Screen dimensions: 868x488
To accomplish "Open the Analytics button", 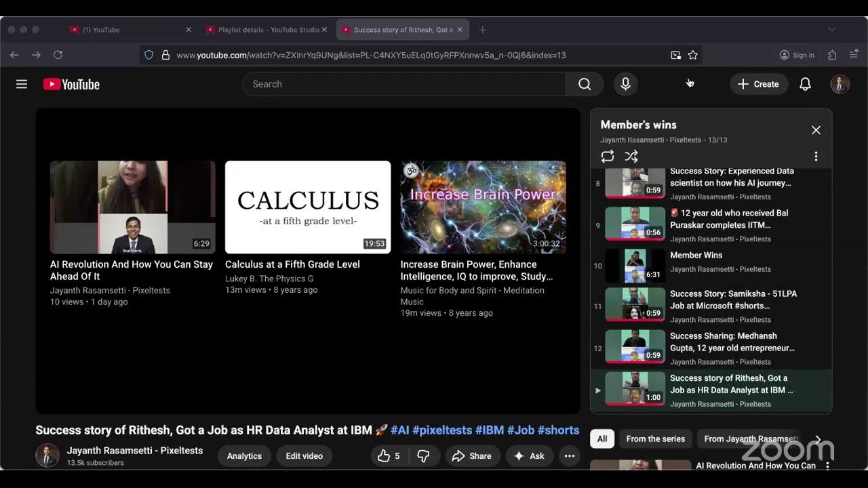I will point(244,456).
